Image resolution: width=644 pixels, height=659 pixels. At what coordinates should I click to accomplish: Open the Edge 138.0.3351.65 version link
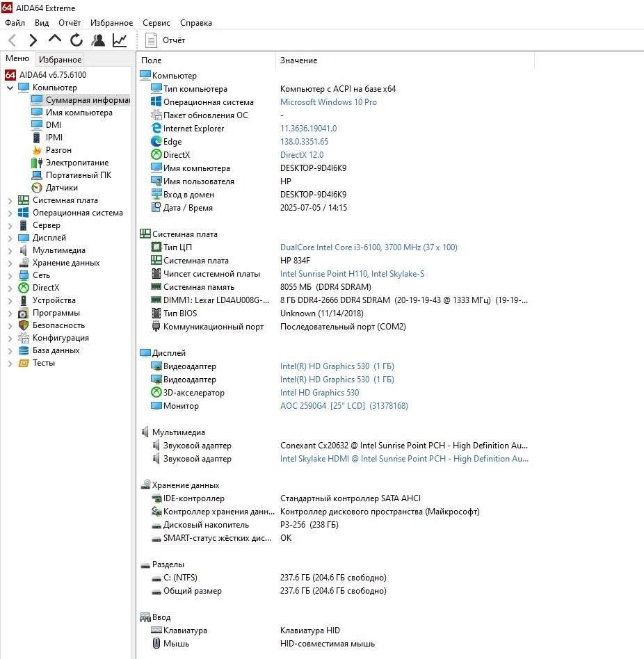pyautogui.click(x=304, y=142)
